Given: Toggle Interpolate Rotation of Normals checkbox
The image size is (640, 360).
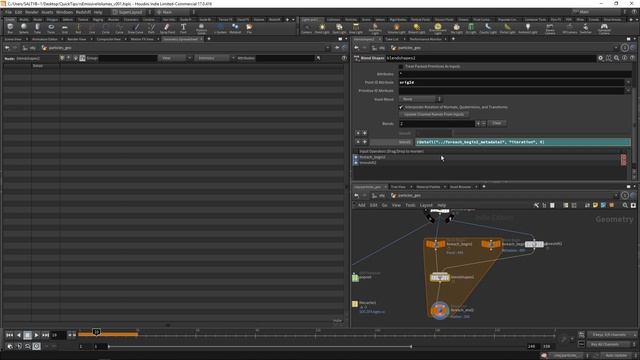Looking at the screenshot, I should pyautogui.click(x=401, y=107).
